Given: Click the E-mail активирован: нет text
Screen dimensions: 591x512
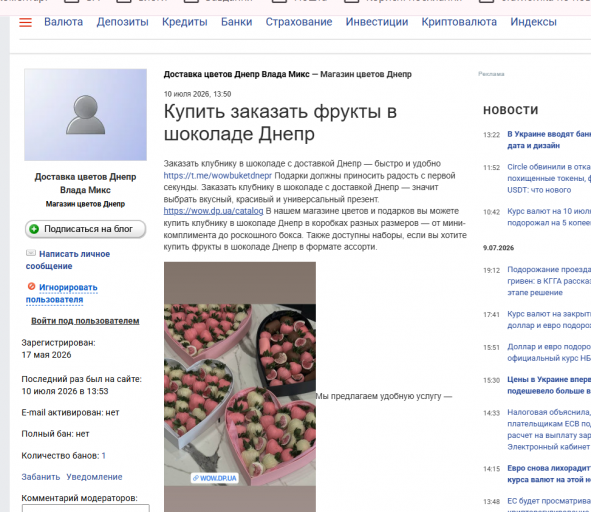Looking at the screenshot, I should [70, 412].
